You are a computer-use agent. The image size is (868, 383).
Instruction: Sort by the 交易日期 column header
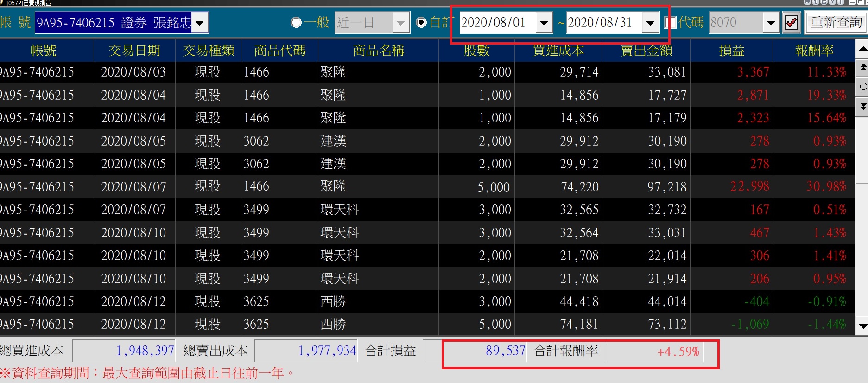point(134,50)
